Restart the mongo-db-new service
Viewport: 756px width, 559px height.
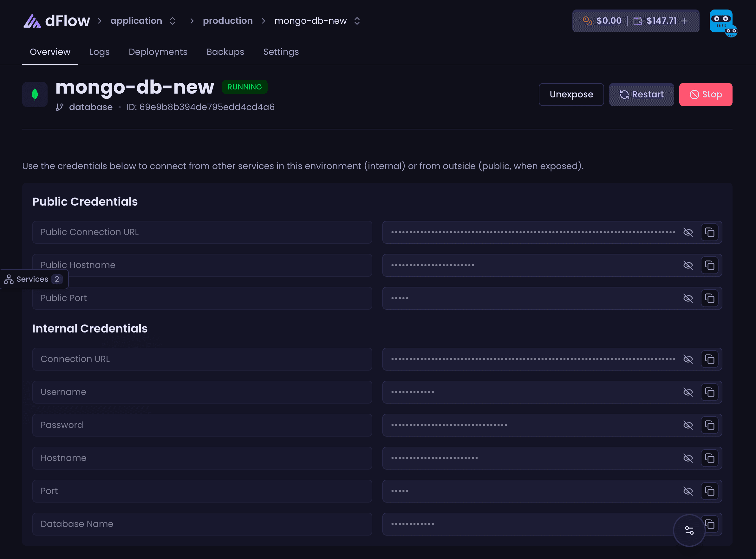pos(641,95)
